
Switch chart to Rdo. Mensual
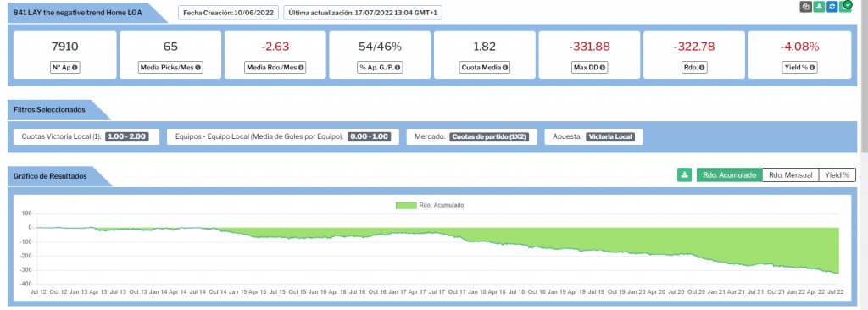pyautogui.click(x=790, y=175)
